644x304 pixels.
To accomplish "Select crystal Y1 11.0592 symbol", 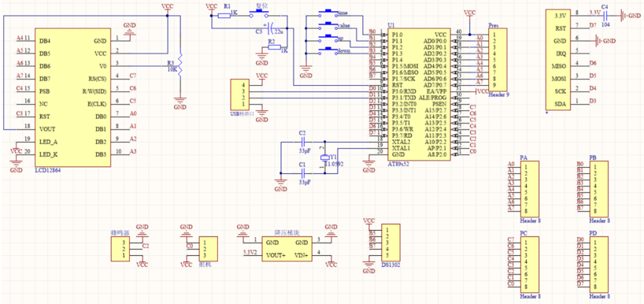I will tap(325, 157).
